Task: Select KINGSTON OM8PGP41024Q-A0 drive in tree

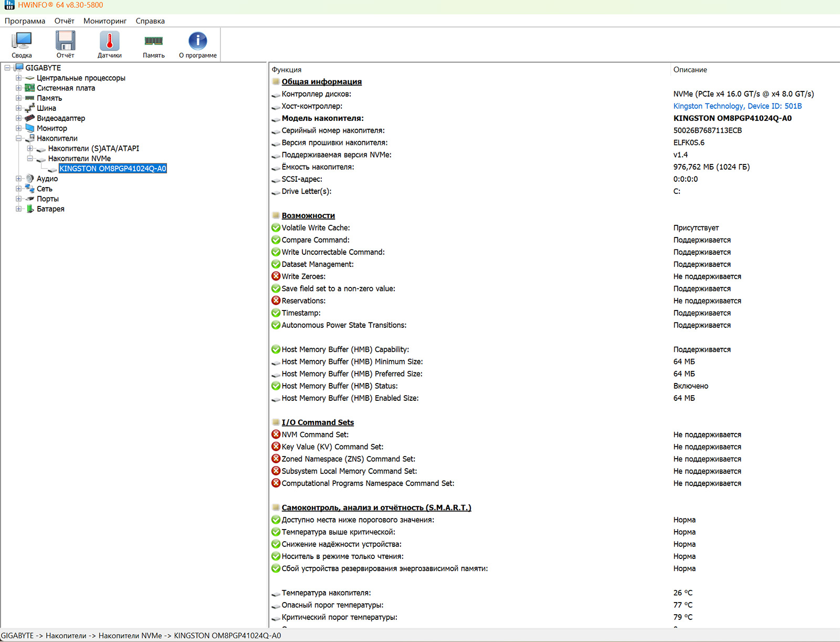Action: [113, 169]
